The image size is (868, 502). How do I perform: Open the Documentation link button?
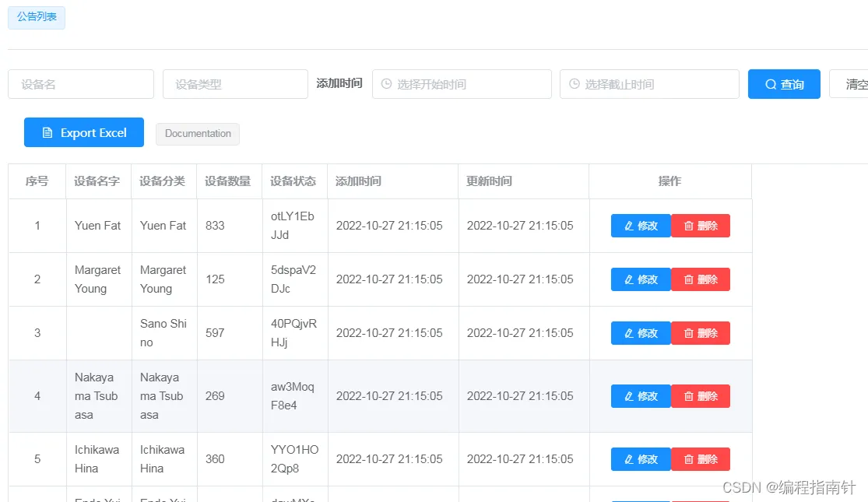[x=198, y=134]
